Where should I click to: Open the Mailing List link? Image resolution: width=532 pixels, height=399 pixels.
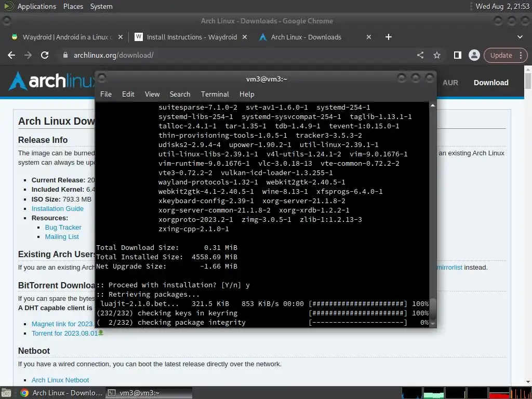pyautogui.click(x=62, y=237)
